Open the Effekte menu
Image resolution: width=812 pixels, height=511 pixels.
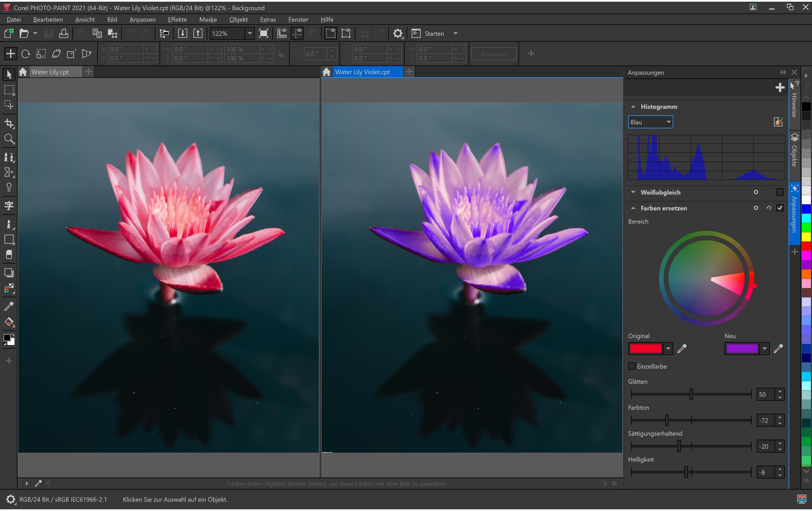(177, 19)
